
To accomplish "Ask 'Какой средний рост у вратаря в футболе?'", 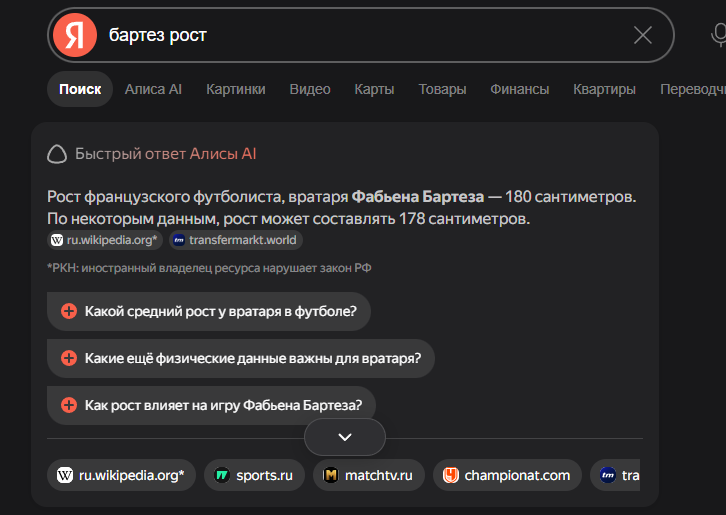I will pos(209,311).
